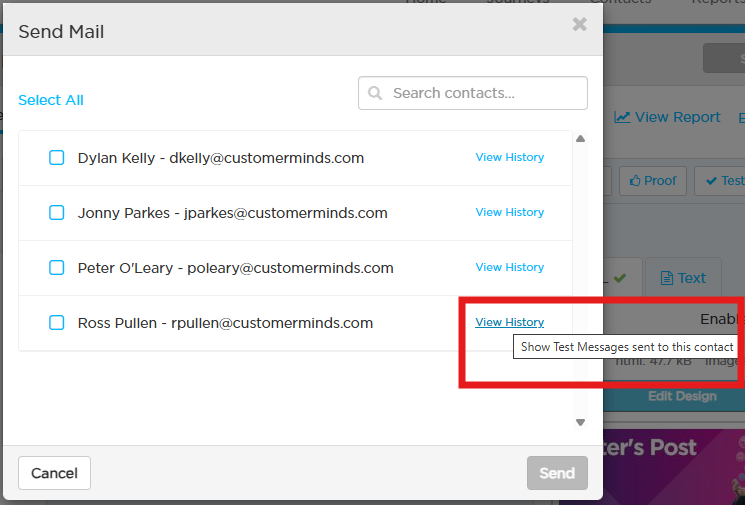Click the Cancel button
The image size is (746, 505).
[54, 473]
